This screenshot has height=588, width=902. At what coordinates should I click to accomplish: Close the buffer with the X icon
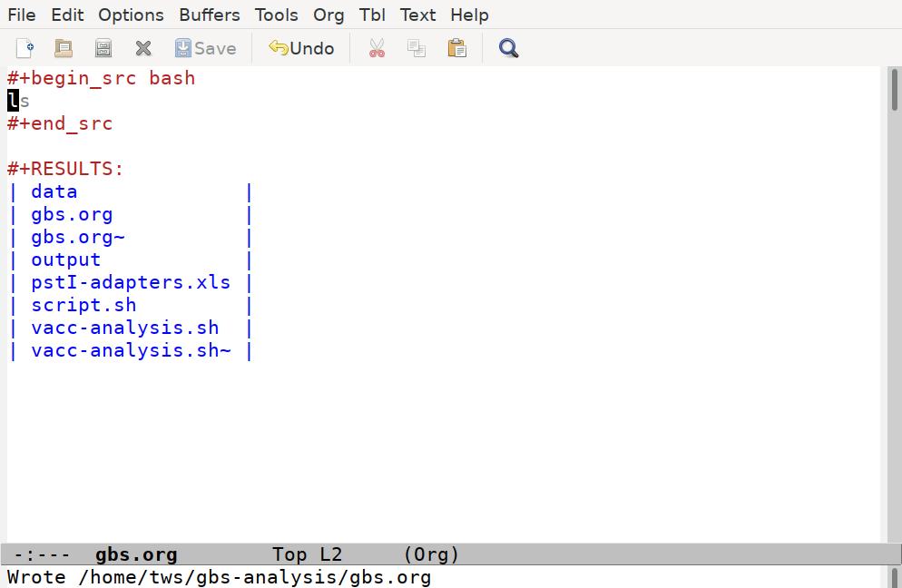(x=143, y=48)
